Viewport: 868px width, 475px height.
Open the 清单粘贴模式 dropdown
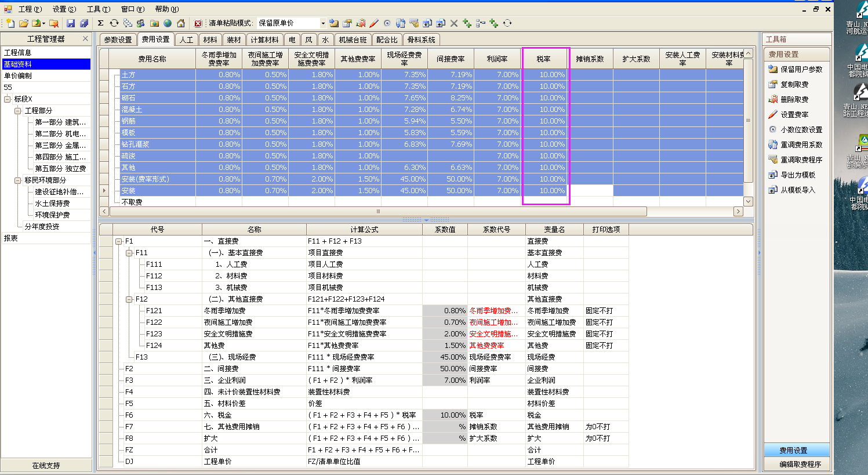point(323,23)
